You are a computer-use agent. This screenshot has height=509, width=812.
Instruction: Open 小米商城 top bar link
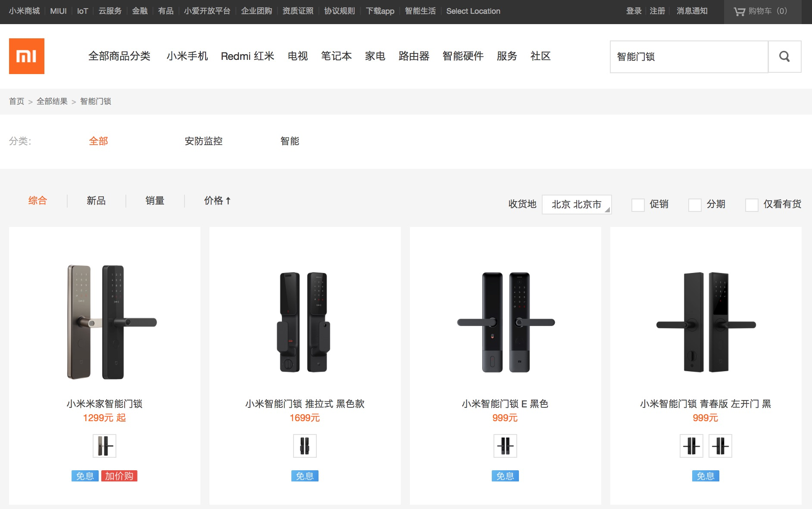pyautogui.click(x=25, y=11)
